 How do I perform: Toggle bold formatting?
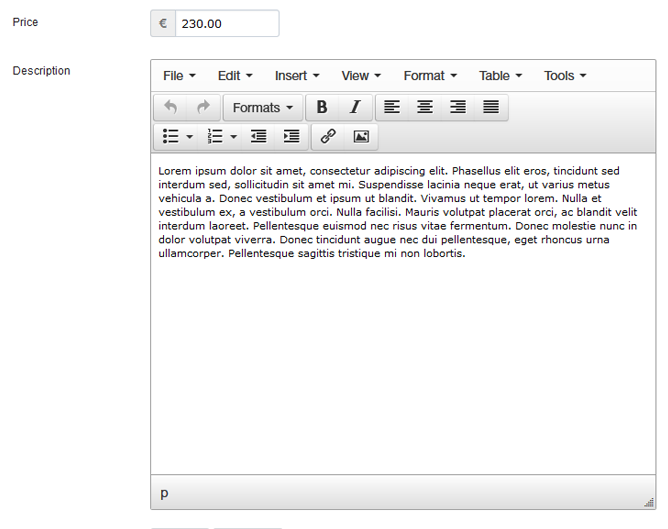(x=322, y=107)
